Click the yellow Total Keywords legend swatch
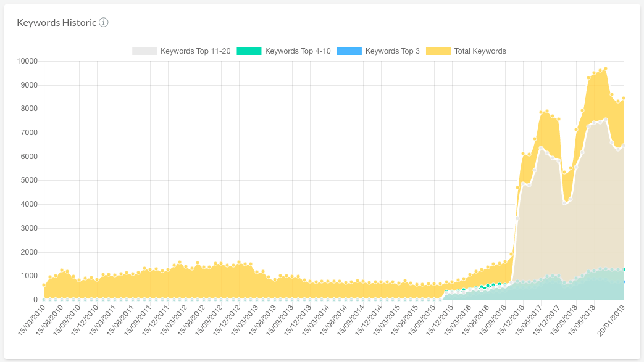Viewport: 644px width, 362px height. click(x=438, y=51)
